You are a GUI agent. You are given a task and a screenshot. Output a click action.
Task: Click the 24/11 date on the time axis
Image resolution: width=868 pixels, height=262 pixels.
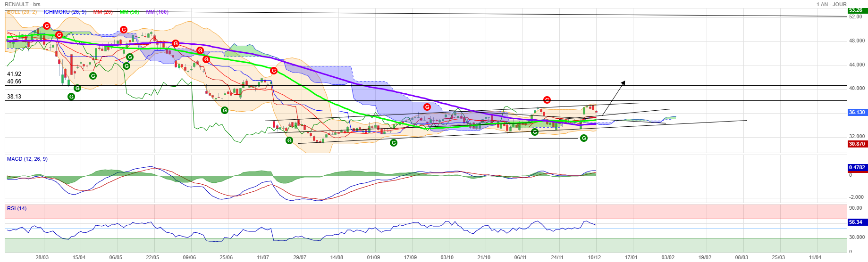point(557,257)
